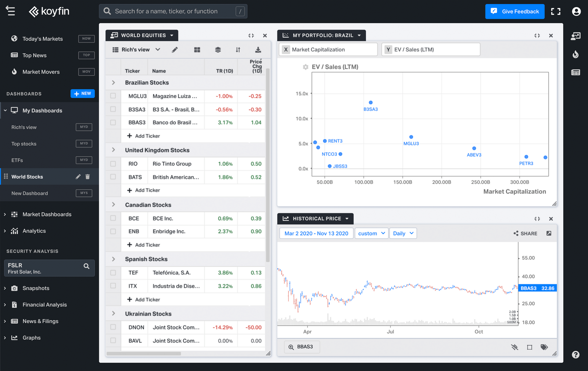This screenshot has height=371, width=588.
Task: Check the B3SA3 row checkbox
Action: 113,109
